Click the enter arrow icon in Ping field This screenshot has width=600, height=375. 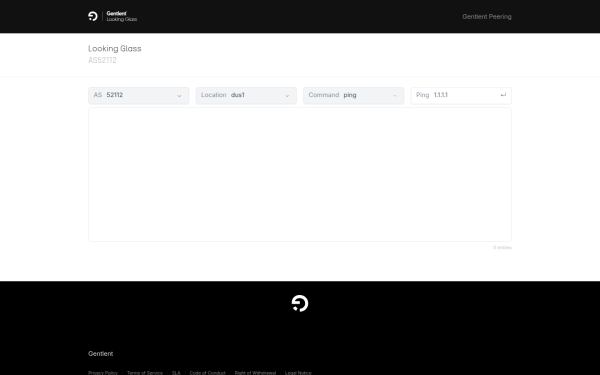point(503,95)
